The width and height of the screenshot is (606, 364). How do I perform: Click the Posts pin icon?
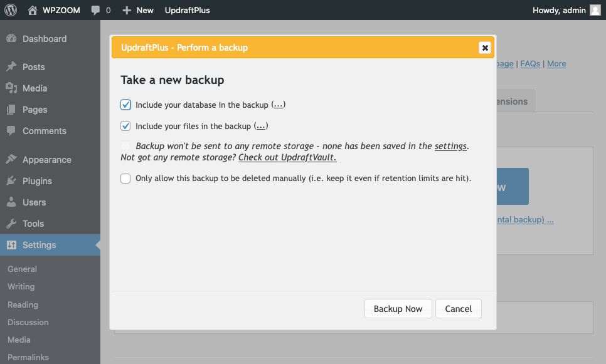11,66
